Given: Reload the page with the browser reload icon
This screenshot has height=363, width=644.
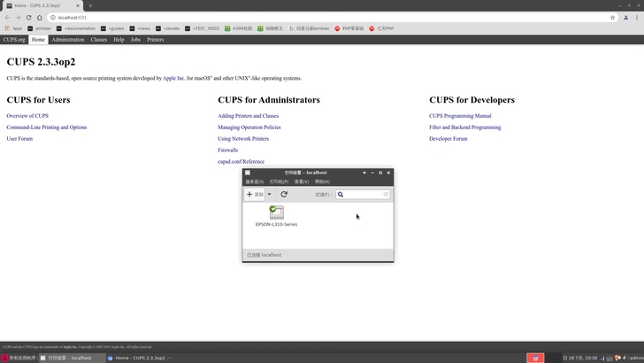Looking at the screenshot, I should [x=28, y=18].
